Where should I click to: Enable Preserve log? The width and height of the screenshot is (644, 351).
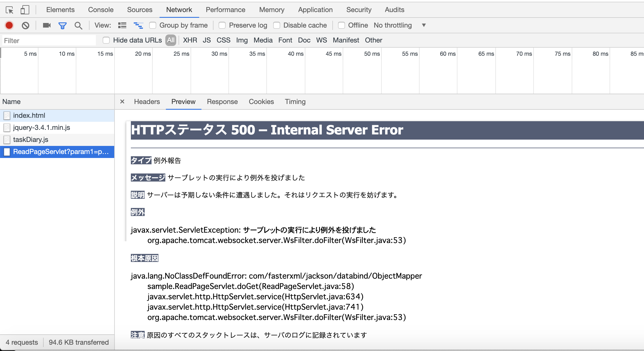(222, 25)
